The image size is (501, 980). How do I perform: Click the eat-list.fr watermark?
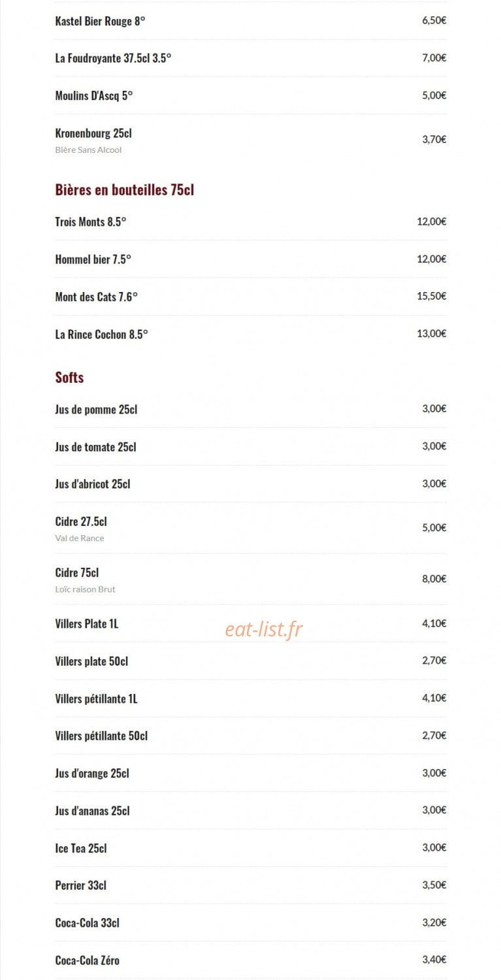tap(264, 629)
